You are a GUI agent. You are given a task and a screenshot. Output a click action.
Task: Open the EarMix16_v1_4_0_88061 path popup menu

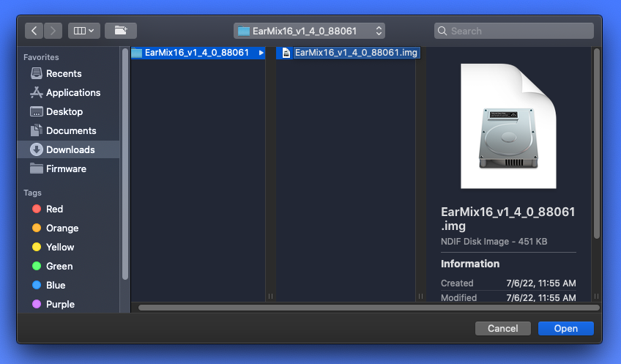tap(309, 31)
